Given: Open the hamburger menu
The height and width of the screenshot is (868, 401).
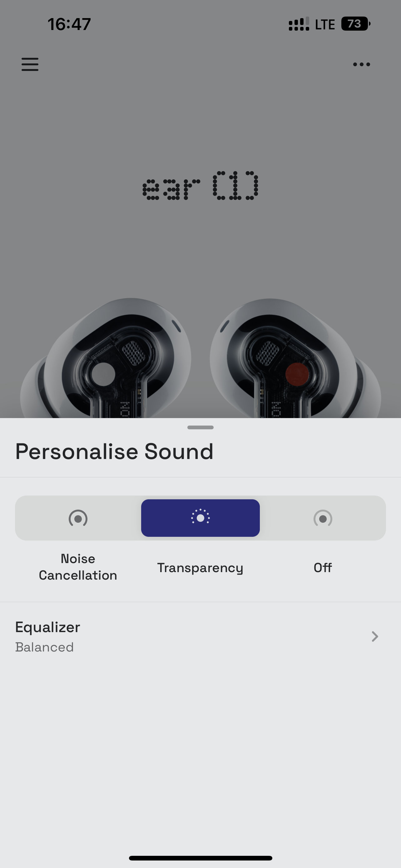Looking at the screenshot, I should click(30, 64).
